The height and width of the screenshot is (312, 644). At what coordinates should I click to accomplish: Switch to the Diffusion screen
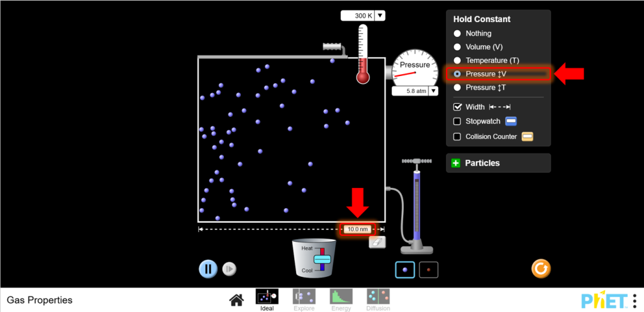(x=378, y=299)
